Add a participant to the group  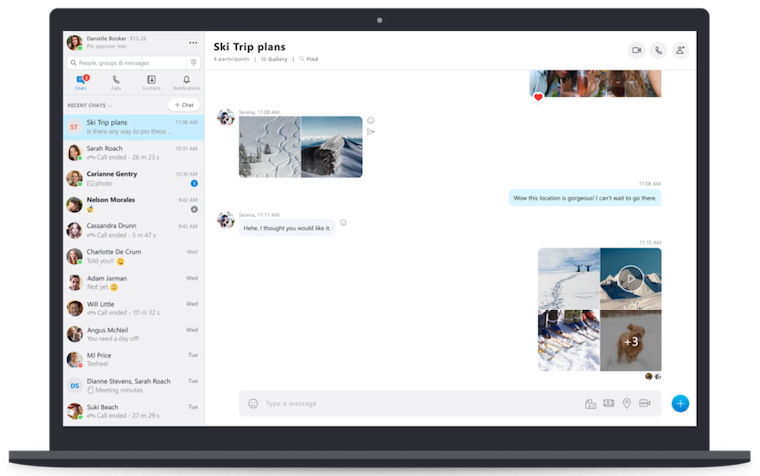tap(680, 50)
